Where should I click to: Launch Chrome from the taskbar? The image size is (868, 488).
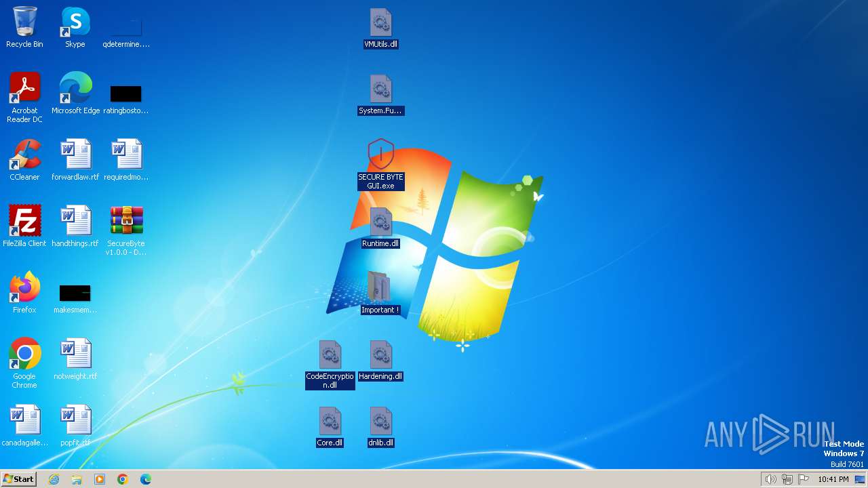123,479
